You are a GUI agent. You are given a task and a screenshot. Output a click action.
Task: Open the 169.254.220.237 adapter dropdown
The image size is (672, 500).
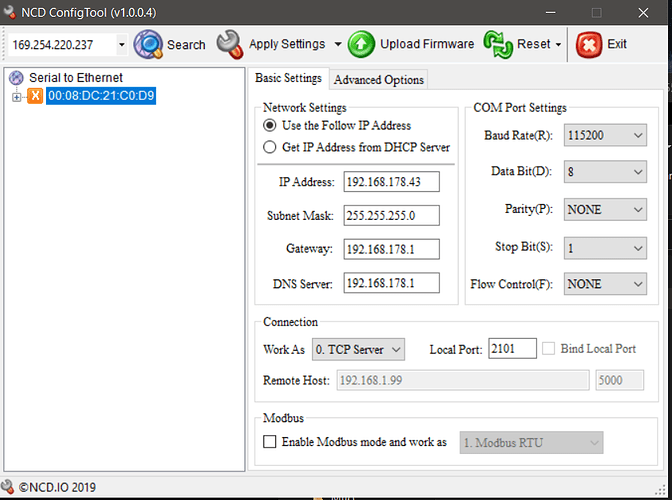(122, 45)
